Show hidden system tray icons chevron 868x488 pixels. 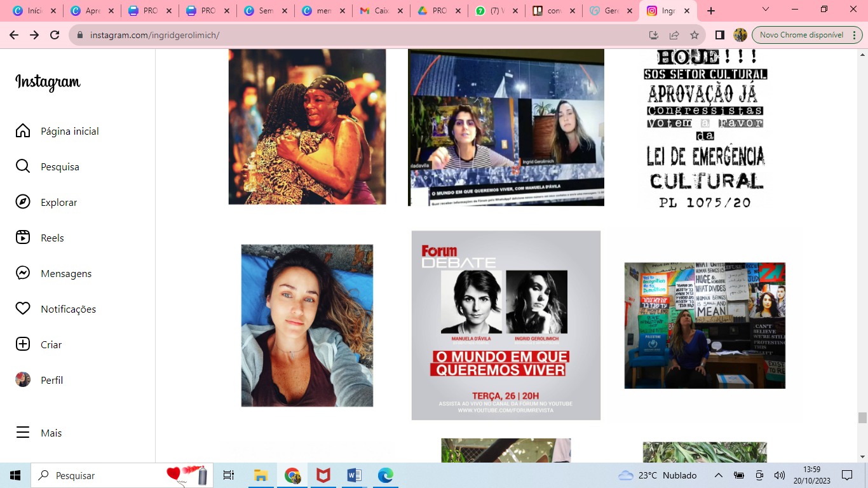tap(719, 475)
